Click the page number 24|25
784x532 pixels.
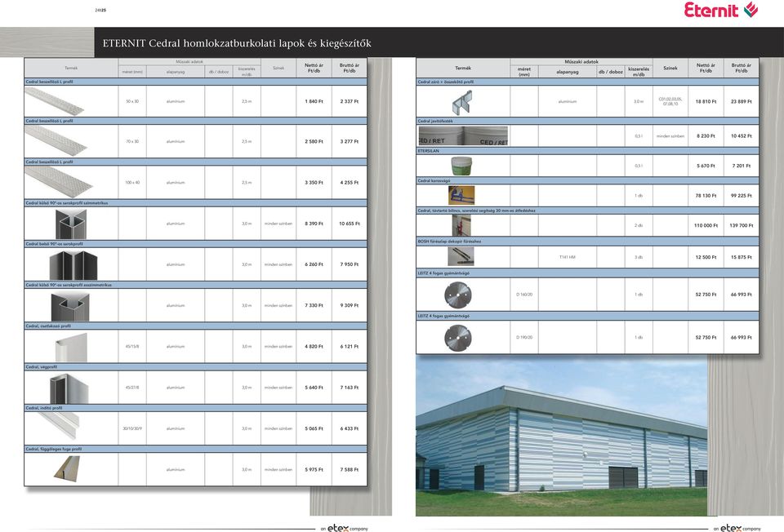click(x=100, y=10)
